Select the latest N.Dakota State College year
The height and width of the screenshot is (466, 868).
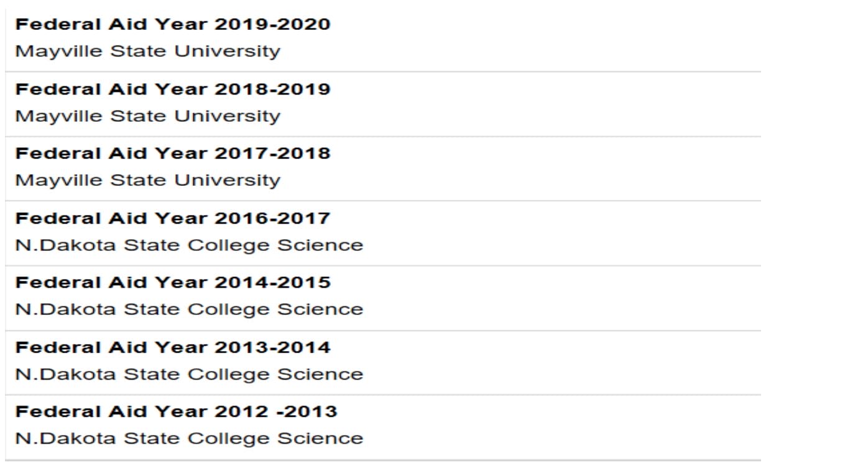click(x=172, y=218)
